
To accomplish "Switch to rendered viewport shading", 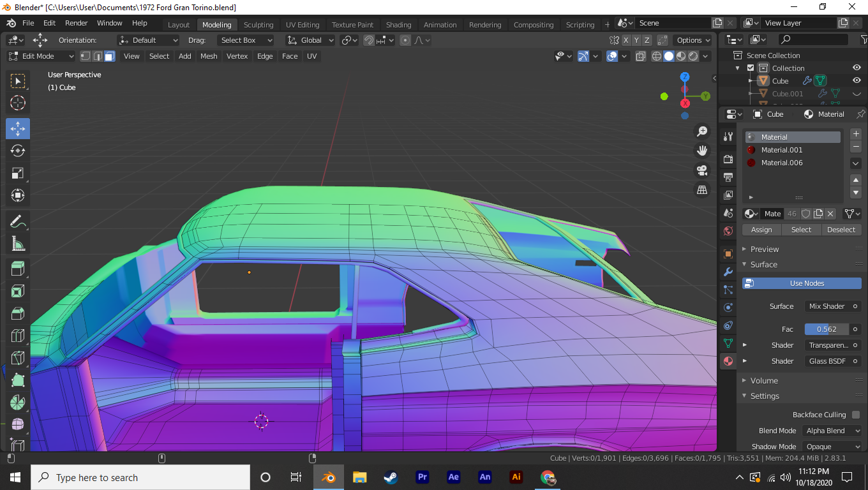I will (693, 56).
